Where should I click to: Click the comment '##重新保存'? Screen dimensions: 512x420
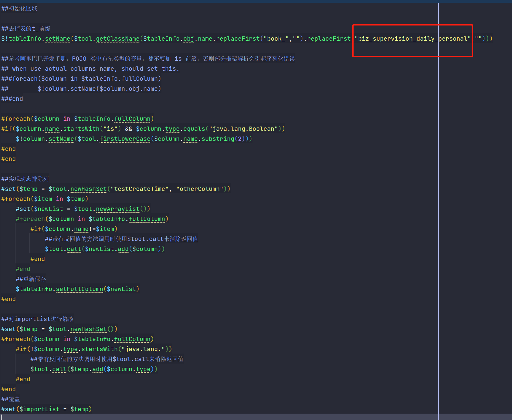31,279
